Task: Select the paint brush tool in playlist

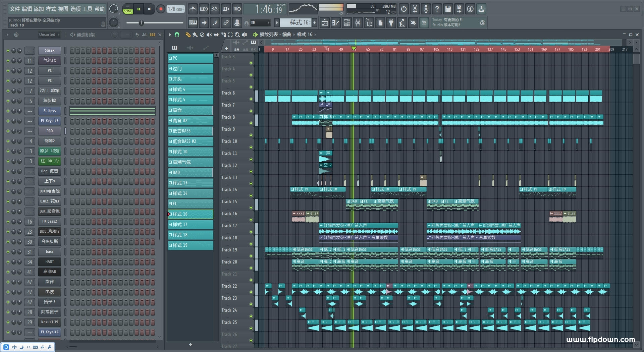Action: pyautogui.click(x=195, y=35)
